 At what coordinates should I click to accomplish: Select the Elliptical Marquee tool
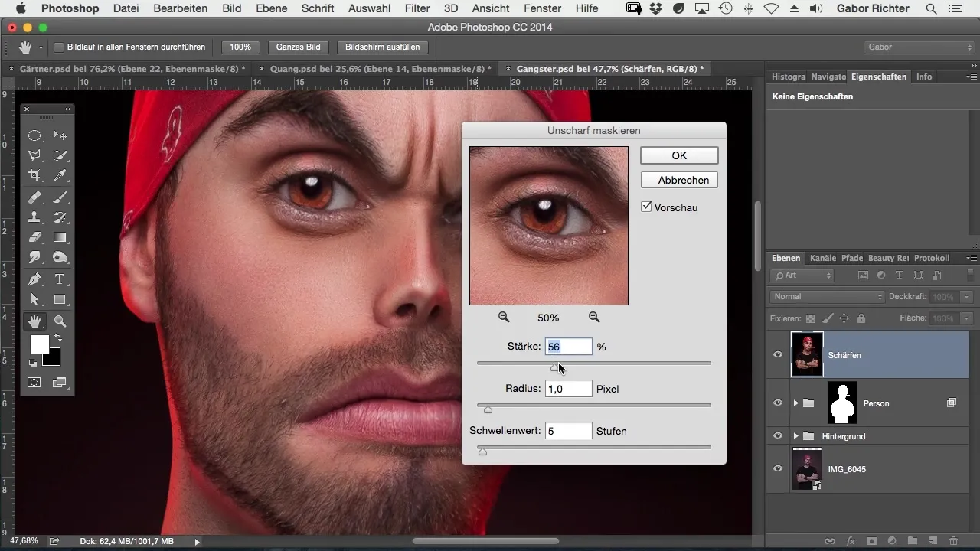(34, 135)
